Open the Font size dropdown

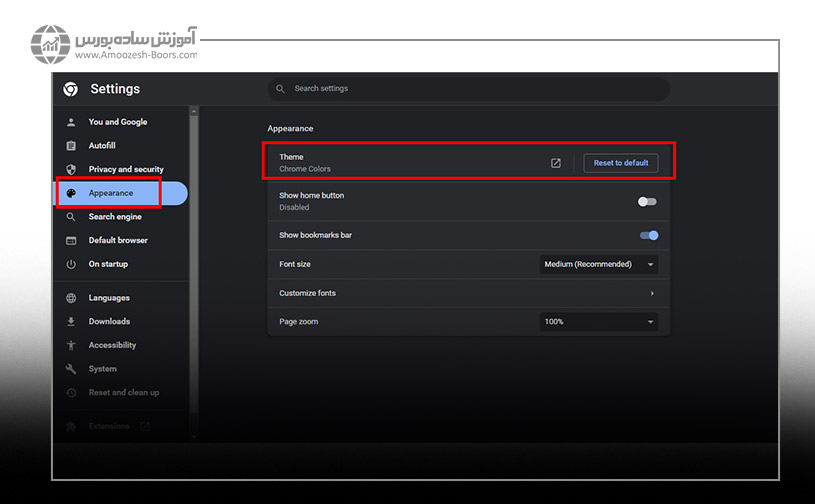coord(598,264)
